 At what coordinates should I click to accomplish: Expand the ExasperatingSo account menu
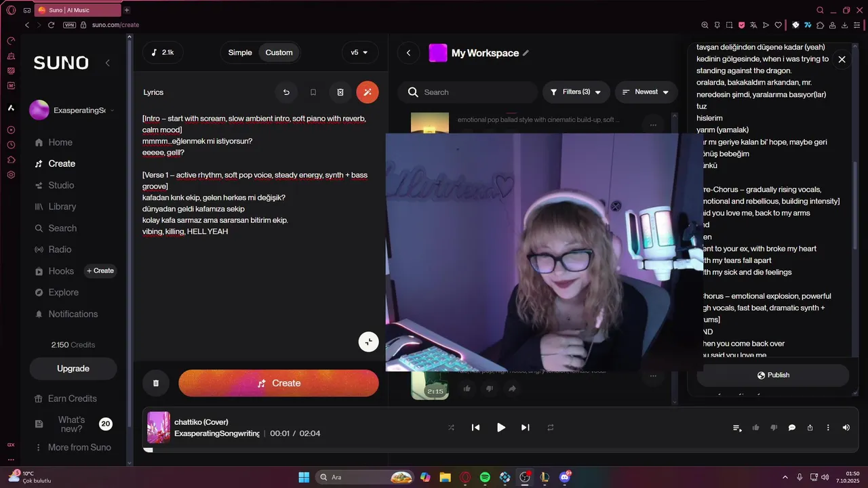pos(73,110)
